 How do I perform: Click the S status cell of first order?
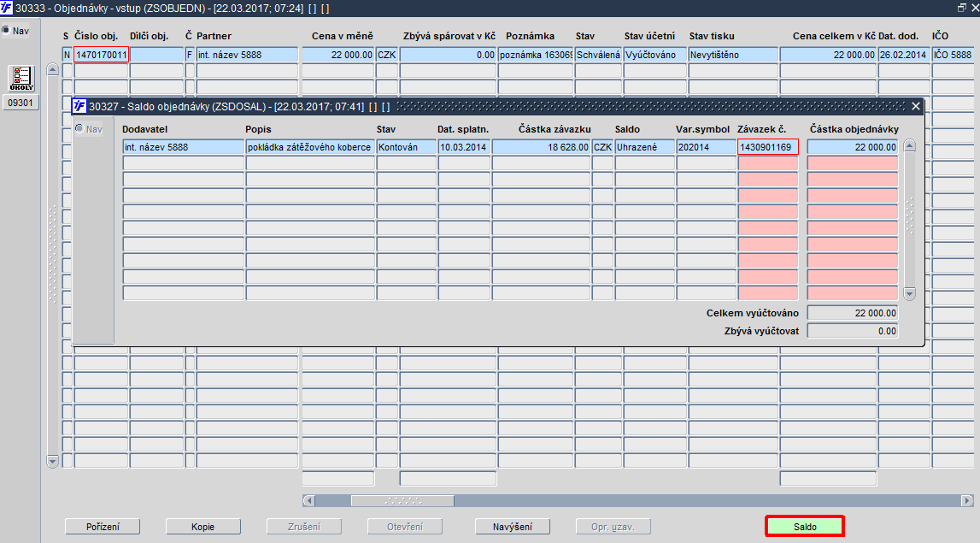67,55
